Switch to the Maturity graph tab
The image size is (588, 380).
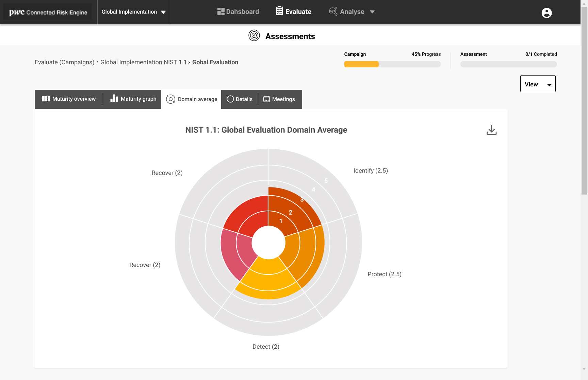click(133, 99)
